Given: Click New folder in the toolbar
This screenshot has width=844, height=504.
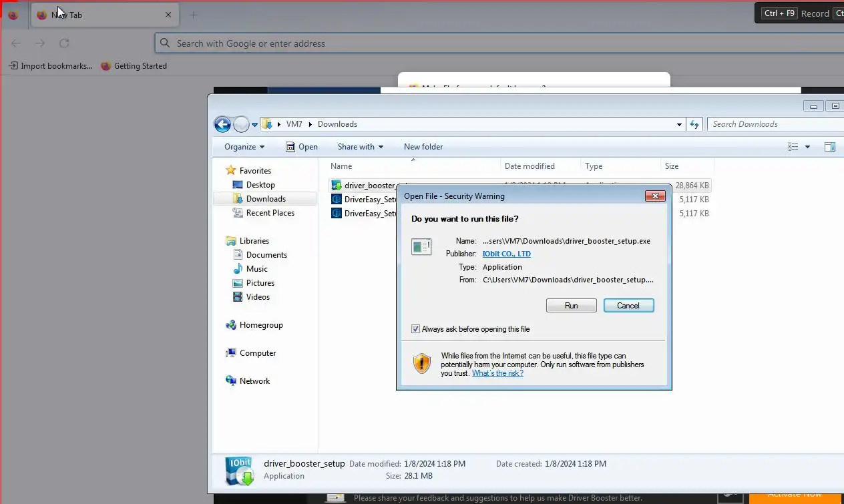Looking at the screenshot, I should [x=423, y=147].
